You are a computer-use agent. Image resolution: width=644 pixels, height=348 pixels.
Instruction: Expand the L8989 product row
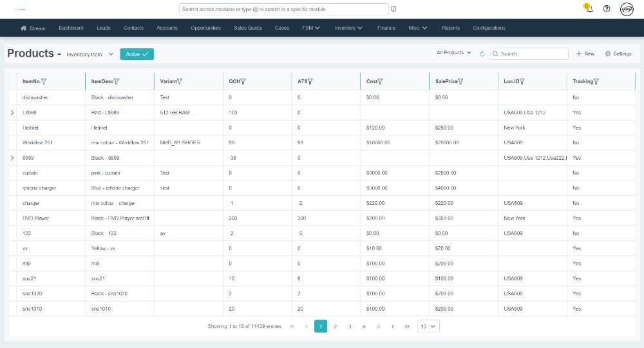tap(12, 113)
